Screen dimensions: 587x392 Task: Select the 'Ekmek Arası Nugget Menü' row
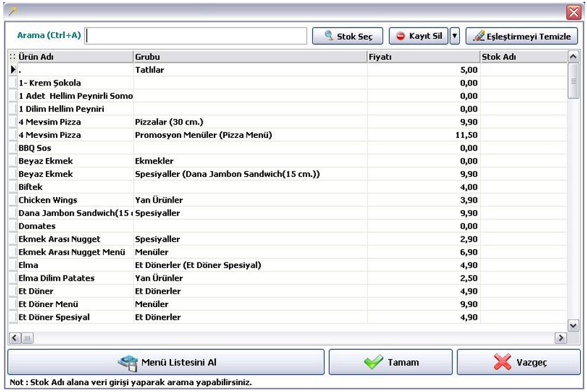[x=288, y=252]
